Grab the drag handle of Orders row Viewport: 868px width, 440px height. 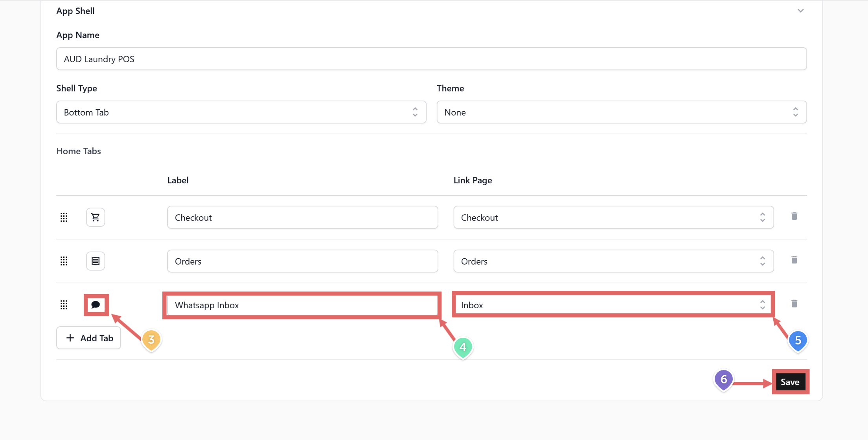64,261
